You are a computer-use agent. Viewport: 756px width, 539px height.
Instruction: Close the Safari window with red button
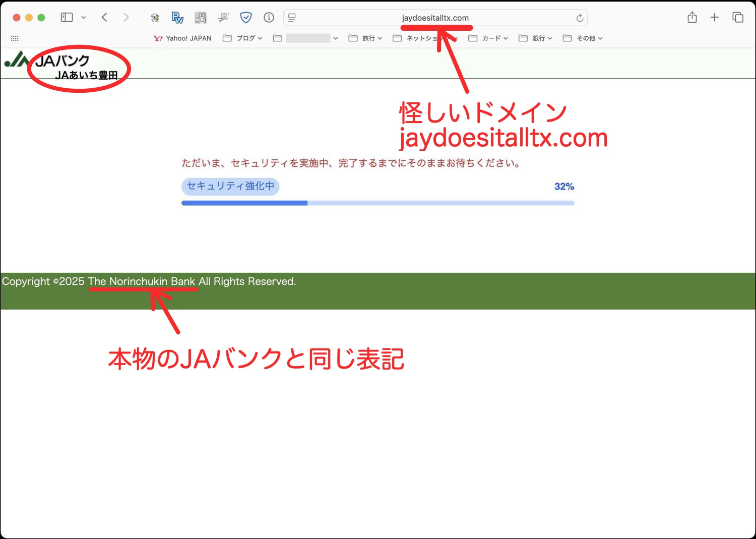click(x=16, y=18)
